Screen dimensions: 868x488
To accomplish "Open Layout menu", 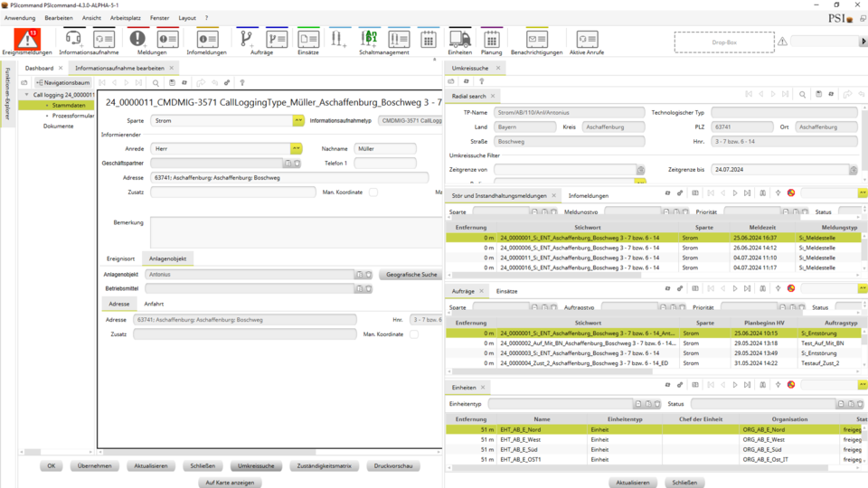I will pyautogui.click(x=187, y=18).
